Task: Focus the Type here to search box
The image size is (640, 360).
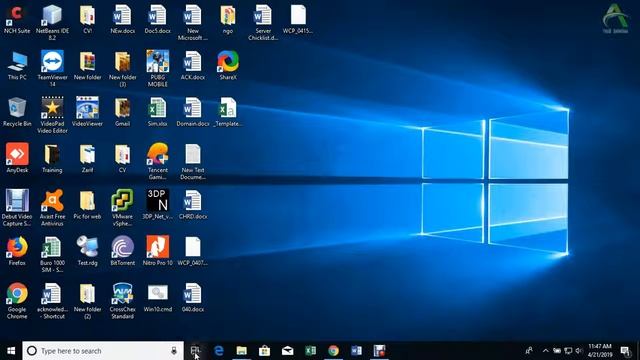Action: coord(103,351)
